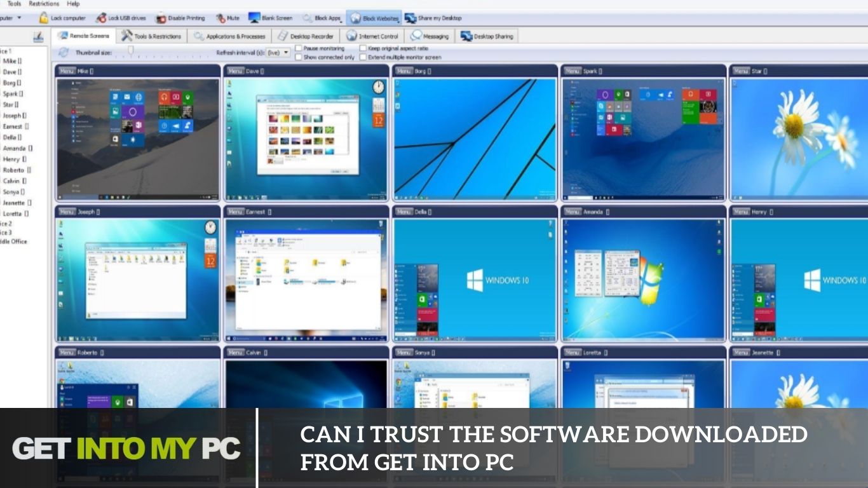Click Menu button on Roberto's screen
This screenshot has width=868, height=488.
[67, 352]
